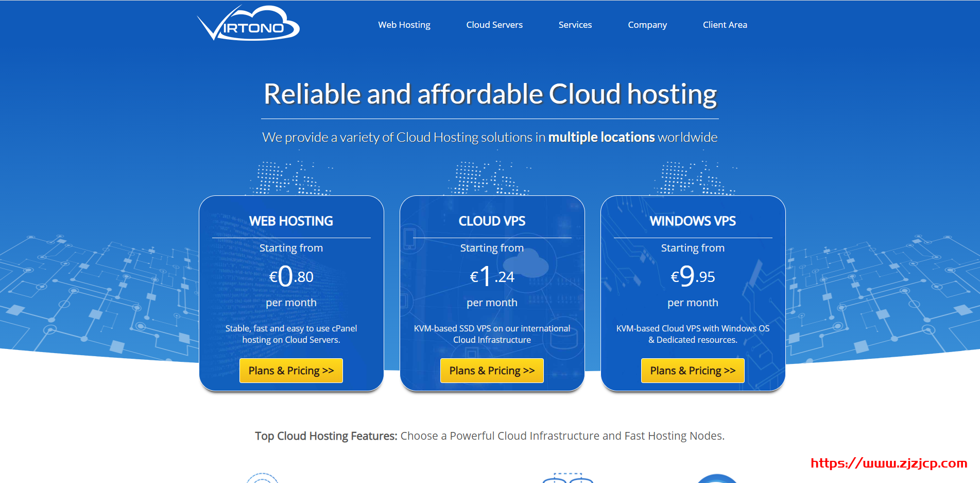Viewport: 980px width, 483px height.
Task: Click the €9.95 Windows VPS price
Action: (x=693, y=276)
